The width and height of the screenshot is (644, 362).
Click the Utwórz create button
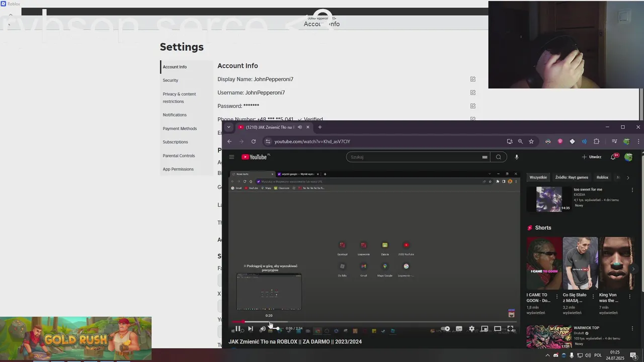point(592,157)
